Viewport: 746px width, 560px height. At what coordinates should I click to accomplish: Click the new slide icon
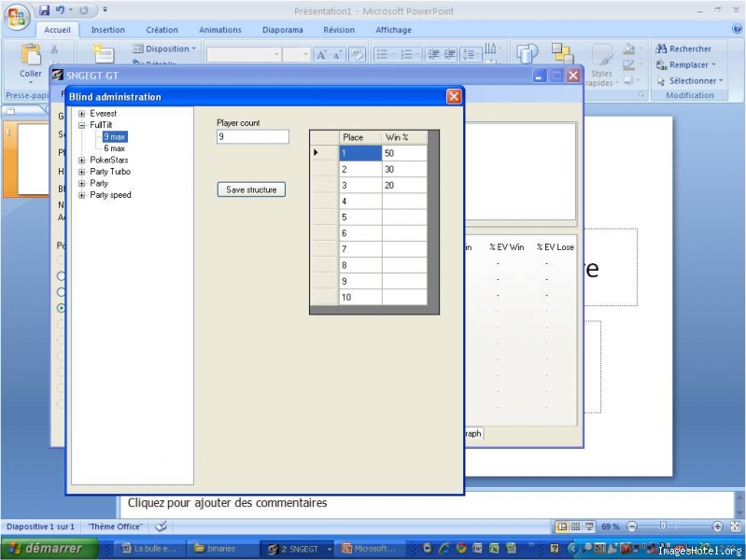(103, 53)
